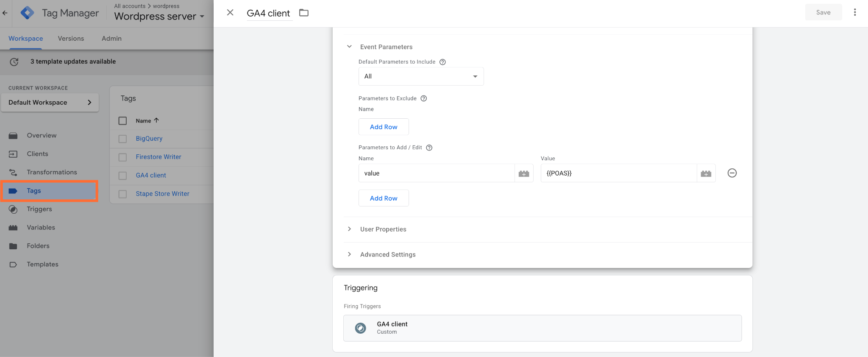
Task: Collapse the Event Parameters section
Action: tap(349, 47)
